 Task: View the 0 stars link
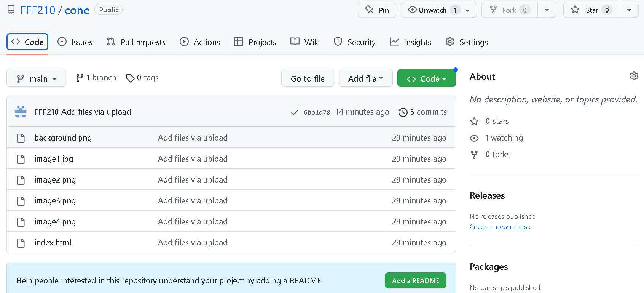[x=489, y=121]
